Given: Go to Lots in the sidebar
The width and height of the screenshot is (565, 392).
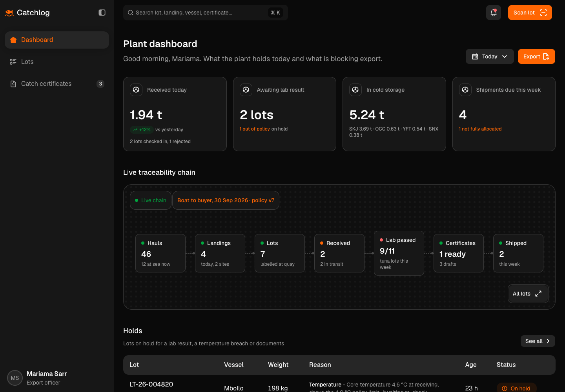Looking at the screenshot, I should click(x=57, y=62).
